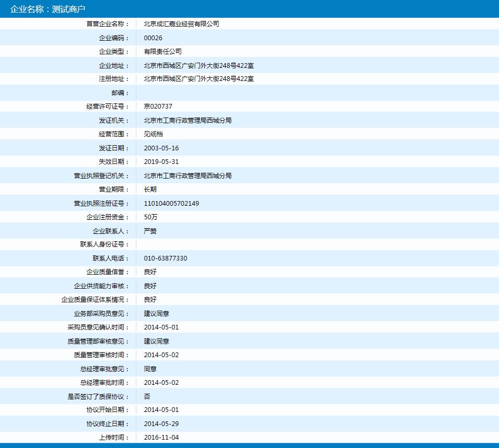The height and width of the screenshot is (448, 499).
Task: Click expiry date 2019-05-31
Action: (x=161, y=161)
